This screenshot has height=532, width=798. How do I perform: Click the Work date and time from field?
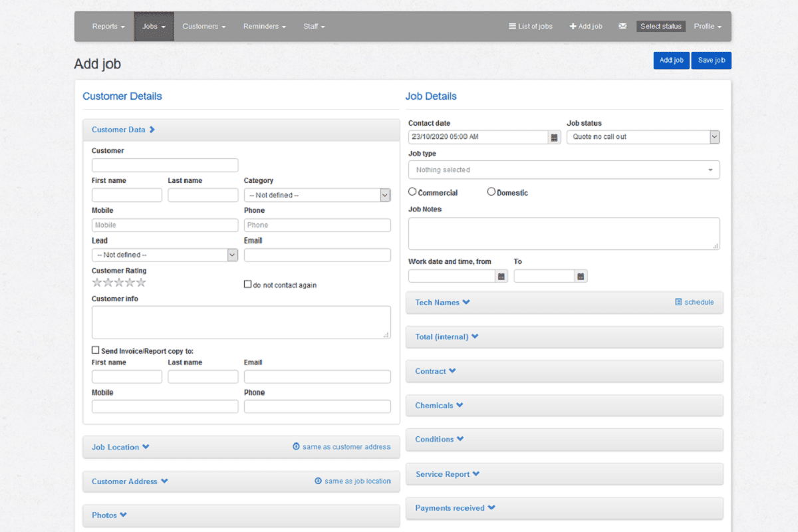point(452,276)
